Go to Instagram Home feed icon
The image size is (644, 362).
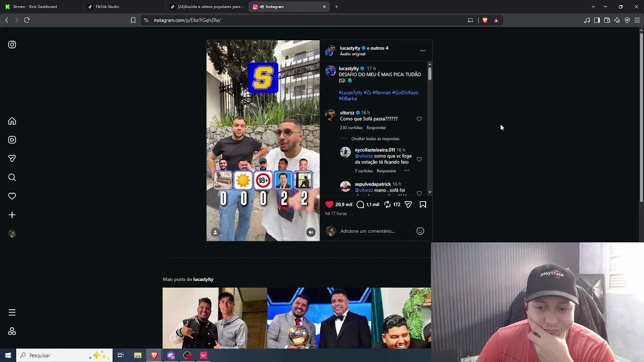pyautogui.click(x=12, y=121)
